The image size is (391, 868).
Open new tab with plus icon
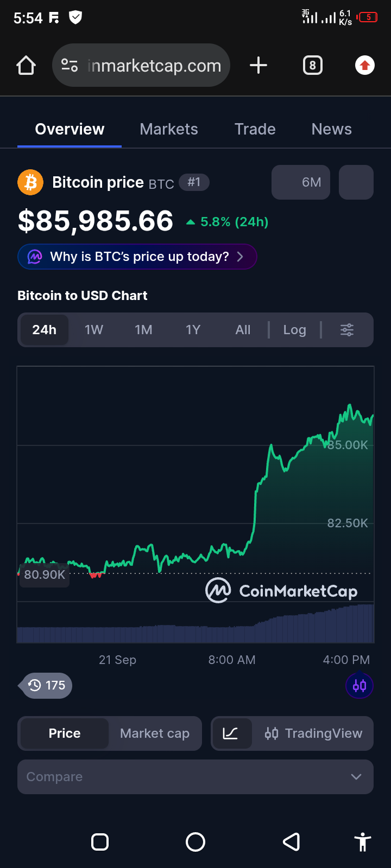tap(258, 66)
